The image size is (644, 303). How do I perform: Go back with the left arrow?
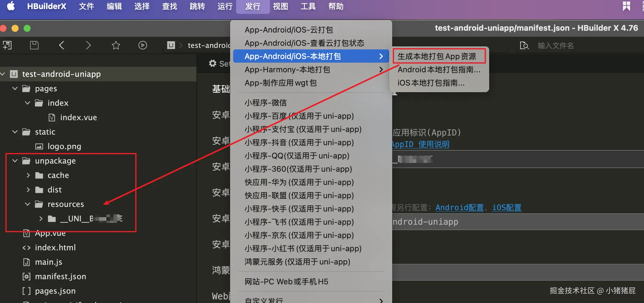tap(61, 45)
